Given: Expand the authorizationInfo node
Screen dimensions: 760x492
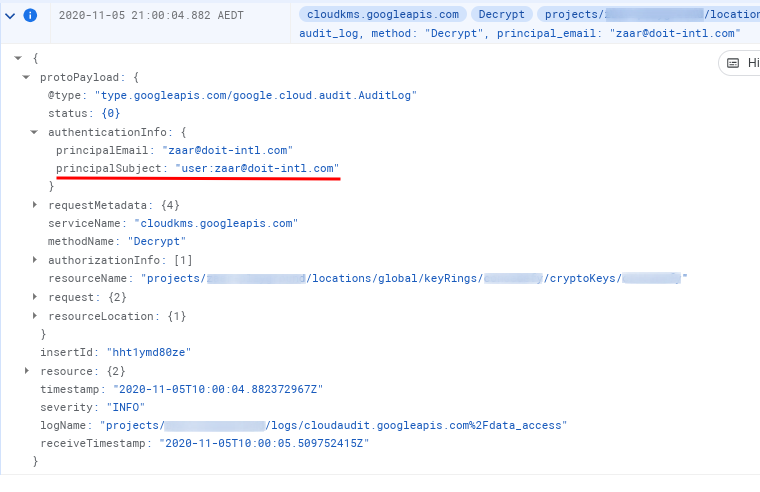Looking at the screenshot, I should coord(35,260).
